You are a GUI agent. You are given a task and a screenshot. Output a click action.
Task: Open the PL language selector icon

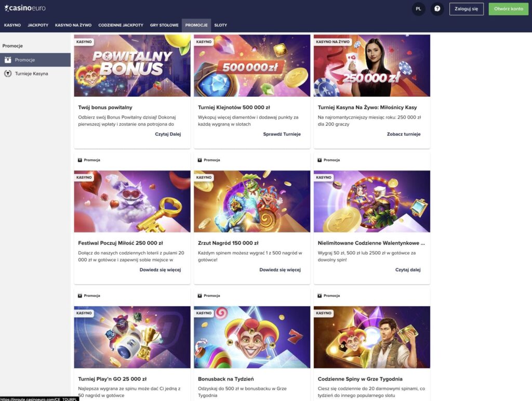point(418,9)
